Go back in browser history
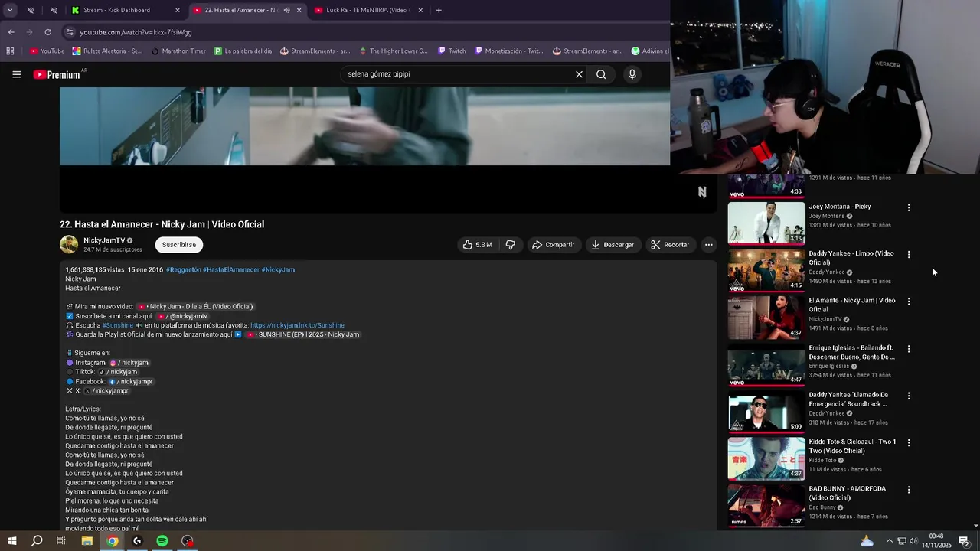Screen dimensions: 980x551 tap(11, 32)
